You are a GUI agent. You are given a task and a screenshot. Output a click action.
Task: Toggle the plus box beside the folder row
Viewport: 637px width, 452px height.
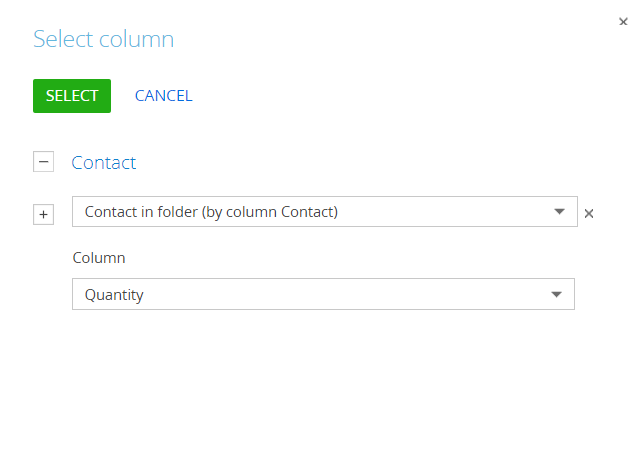[43, 214]
